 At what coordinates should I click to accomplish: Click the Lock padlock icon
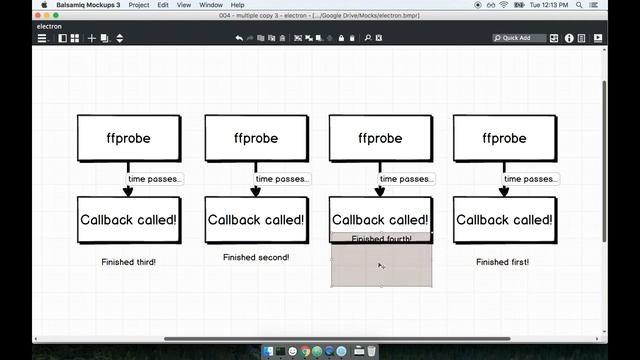coord(341,38)
